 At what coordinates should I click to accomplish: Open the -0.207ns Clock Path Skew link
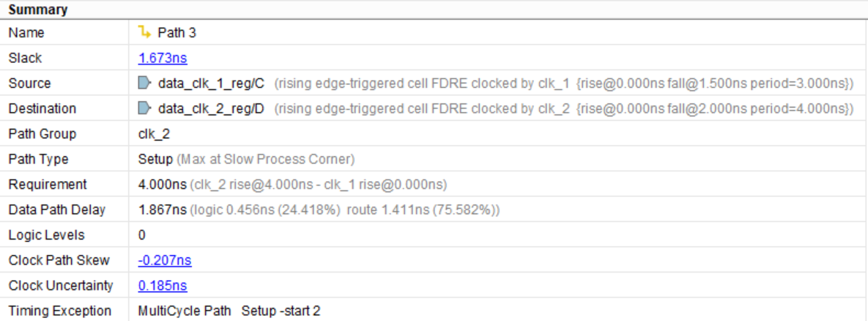165,260
